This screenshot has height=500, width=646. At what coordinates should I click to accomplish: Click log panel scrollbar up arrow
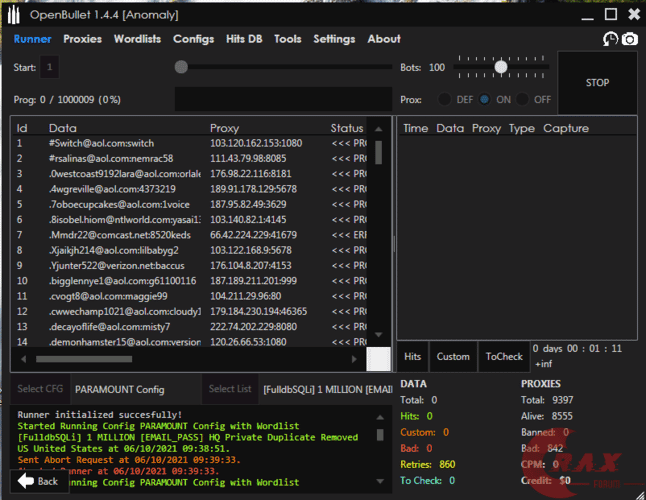[380, 417]
